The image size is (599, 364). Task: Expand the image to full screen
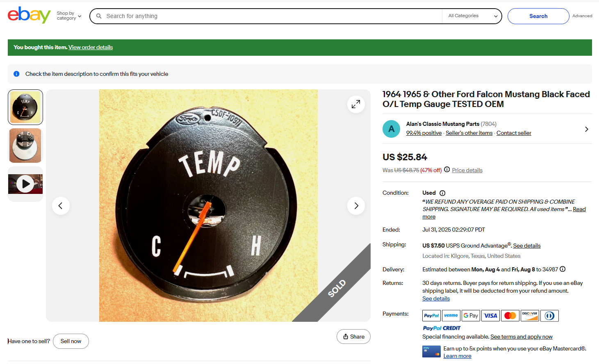356,105
